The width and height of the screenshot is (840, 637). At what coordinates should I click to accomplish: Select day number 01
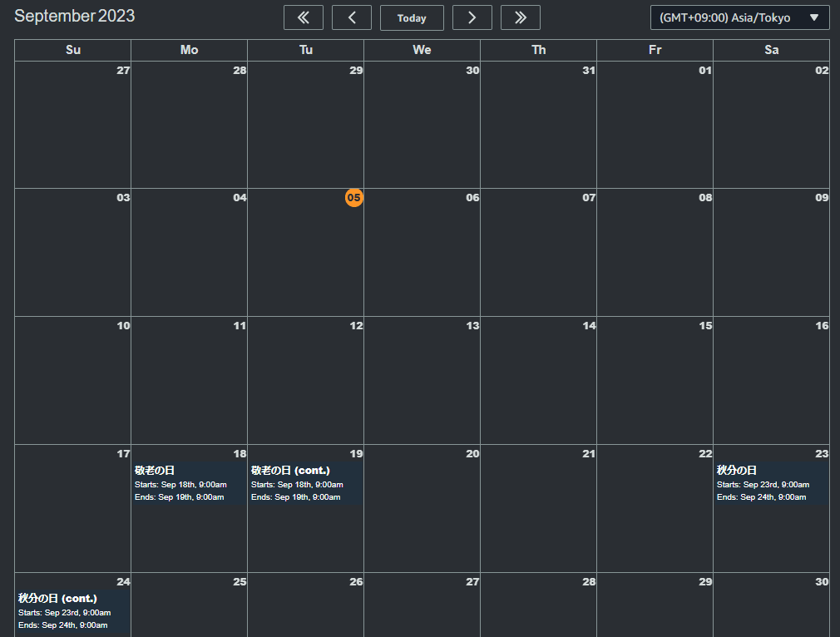coord(705,70)
